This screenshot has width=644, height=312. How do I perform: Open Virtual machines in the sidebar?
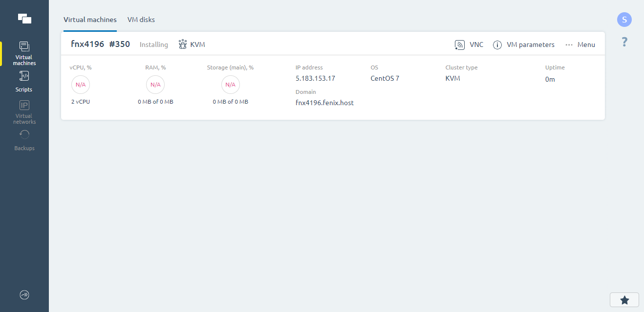pos(24,53)
